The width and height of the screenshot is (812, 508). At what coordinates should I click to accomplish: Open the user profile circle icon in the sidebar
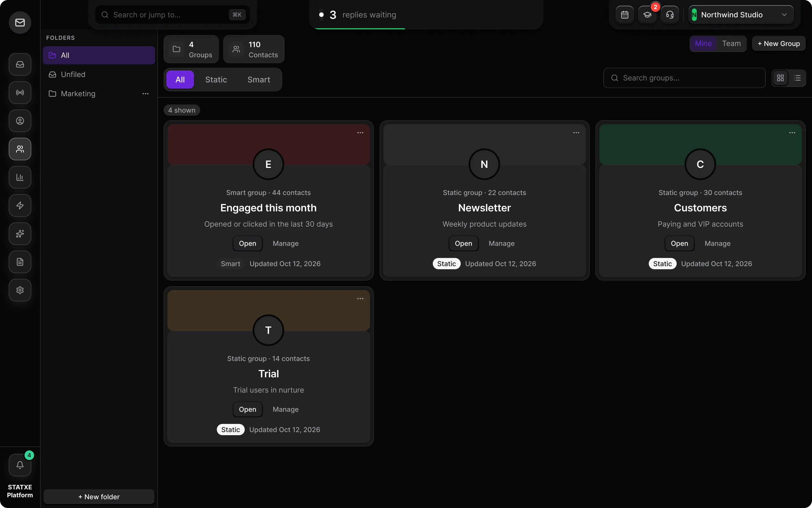click(20, 121)
